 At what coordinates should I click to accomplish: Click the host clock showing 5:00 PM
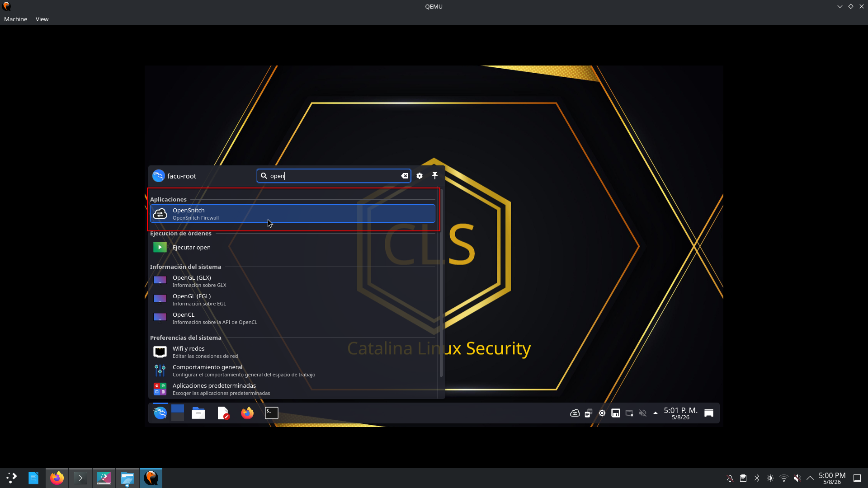pos(832,478)
